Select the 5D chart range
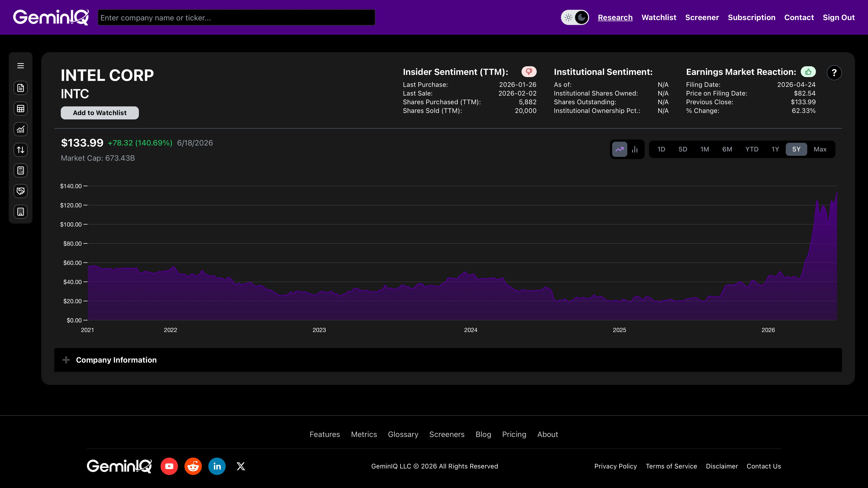Viewport: 868px width, 488px height. tap(683, 149)
